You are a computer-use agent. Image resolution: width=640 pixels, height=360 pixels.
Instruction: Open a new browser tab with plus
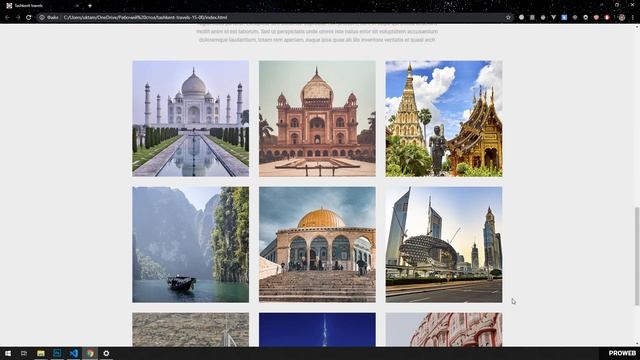(90, 6)
